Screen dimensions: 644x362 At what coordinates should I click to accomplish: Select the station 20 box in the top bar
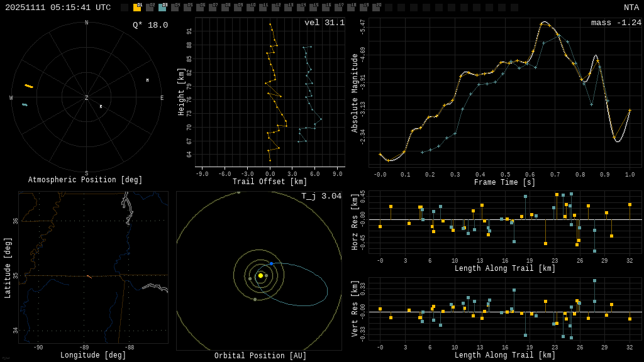[x=376, y=8]
